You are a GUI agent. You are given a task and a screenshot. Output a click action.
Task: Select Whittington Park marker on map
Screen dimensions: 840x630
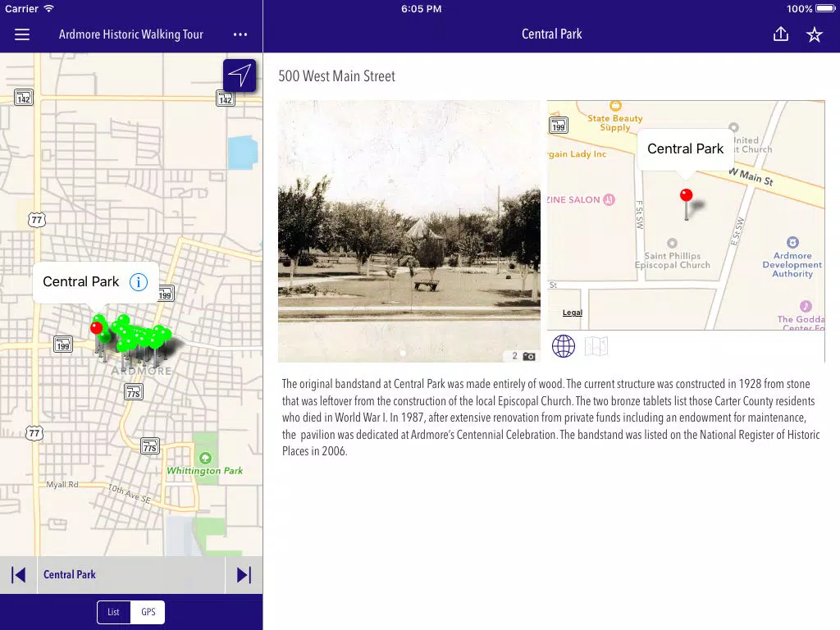(205, 458)
